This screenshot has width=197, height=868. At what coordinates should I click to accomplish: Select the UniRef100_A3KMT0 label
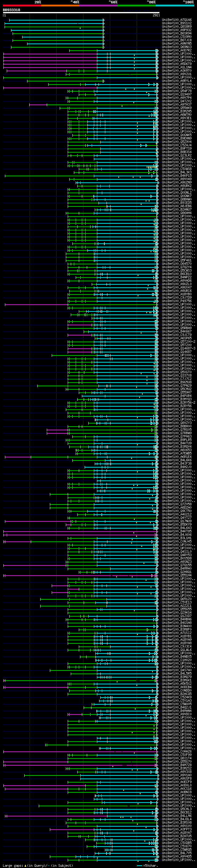[x=177, y=71]
